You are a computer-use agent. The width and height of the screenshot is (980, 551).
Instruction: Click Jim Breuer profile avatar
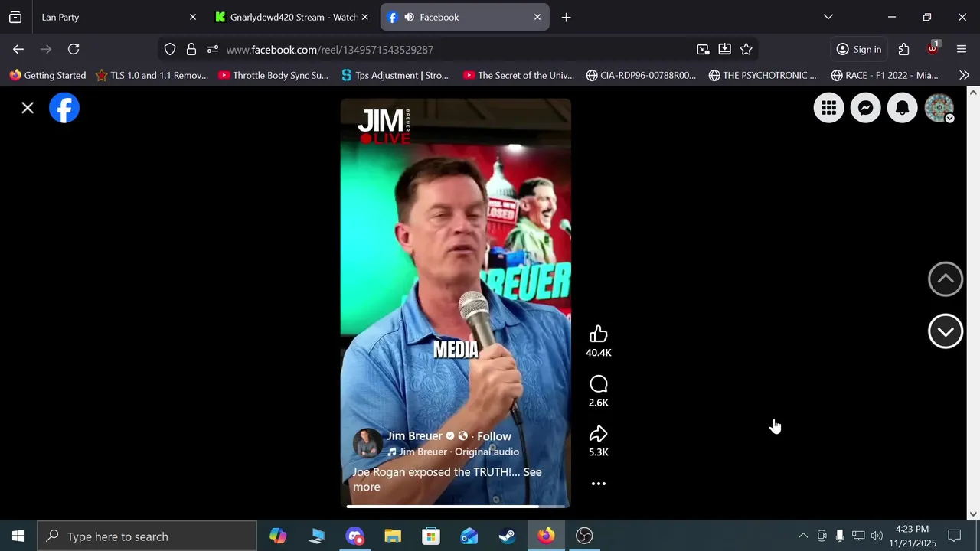367,443
